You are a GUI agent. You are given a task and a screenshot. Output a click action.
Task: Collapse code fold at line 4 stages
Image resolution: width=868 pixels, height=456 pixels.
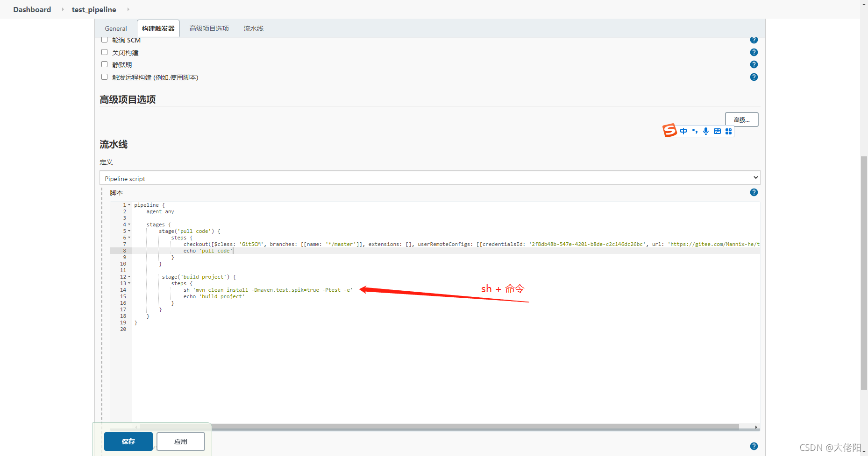tap(129, 224)
